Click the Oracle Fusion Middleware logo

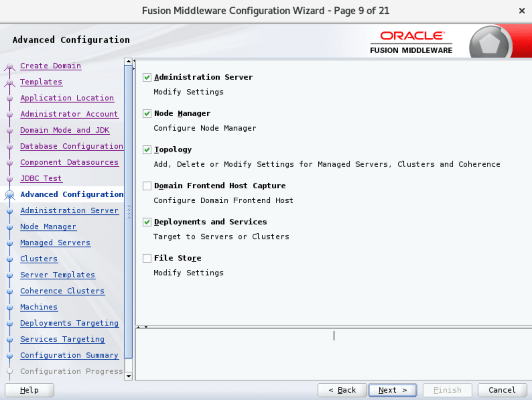[411, 43]
